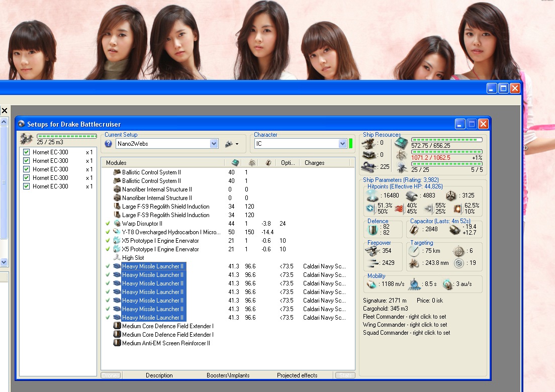
Task: Click the targeting range icon
Action: pyautogui.click(x=413, y=251)
